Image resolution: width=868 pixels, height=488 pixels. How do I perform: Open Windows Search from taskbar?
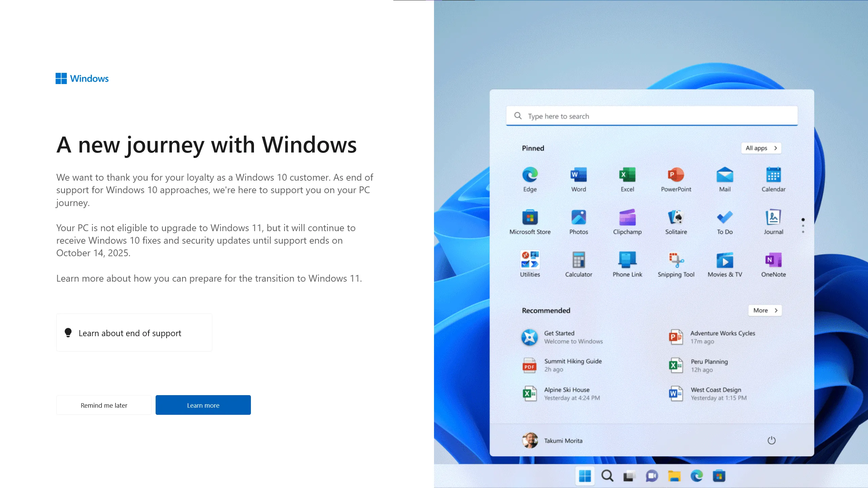[608, 475]
